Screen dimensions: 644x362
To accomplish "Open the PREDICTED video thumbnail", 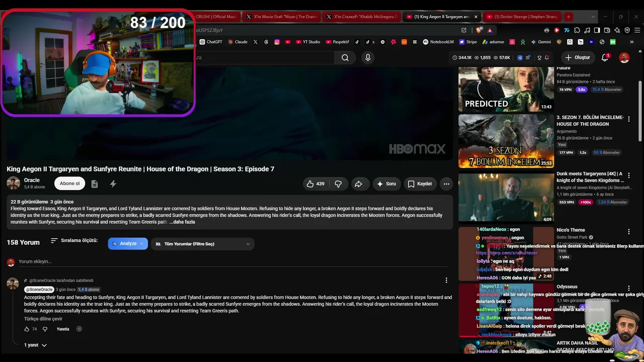I will [506, 89].
